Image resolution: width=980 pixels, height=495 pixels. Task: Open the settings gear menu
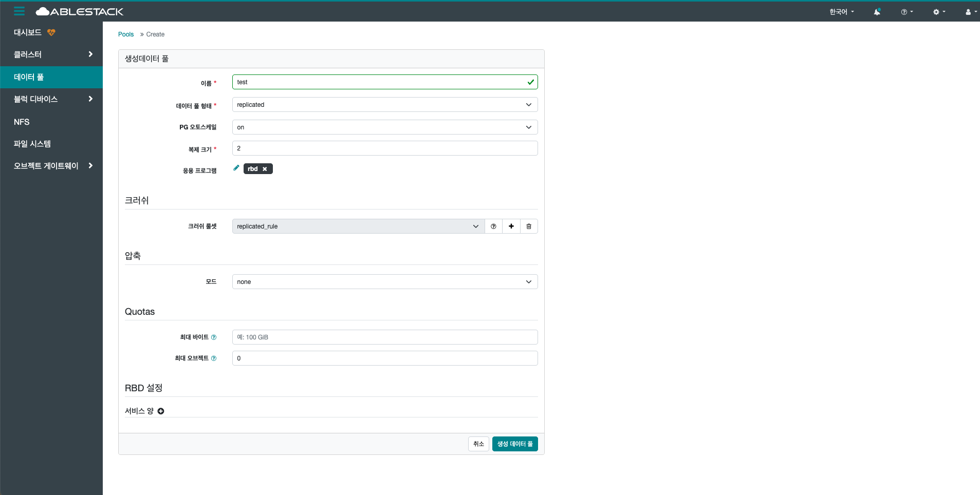click(939, 12)
